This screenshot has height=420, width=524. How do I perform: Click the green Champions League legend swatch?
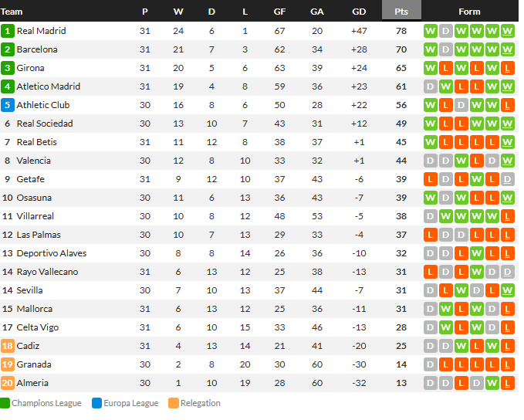point(5,403)
